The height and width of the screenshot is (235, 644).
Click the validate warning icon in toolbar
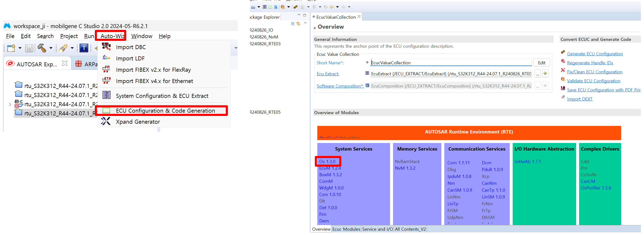pyautogui.click(x=283, y=7)
